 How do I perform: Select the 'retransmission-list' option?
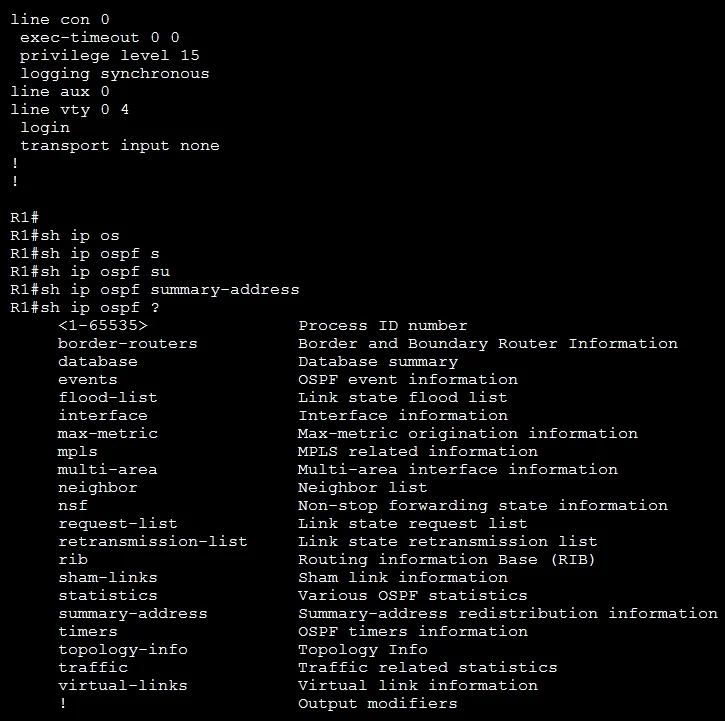(153, 542)
